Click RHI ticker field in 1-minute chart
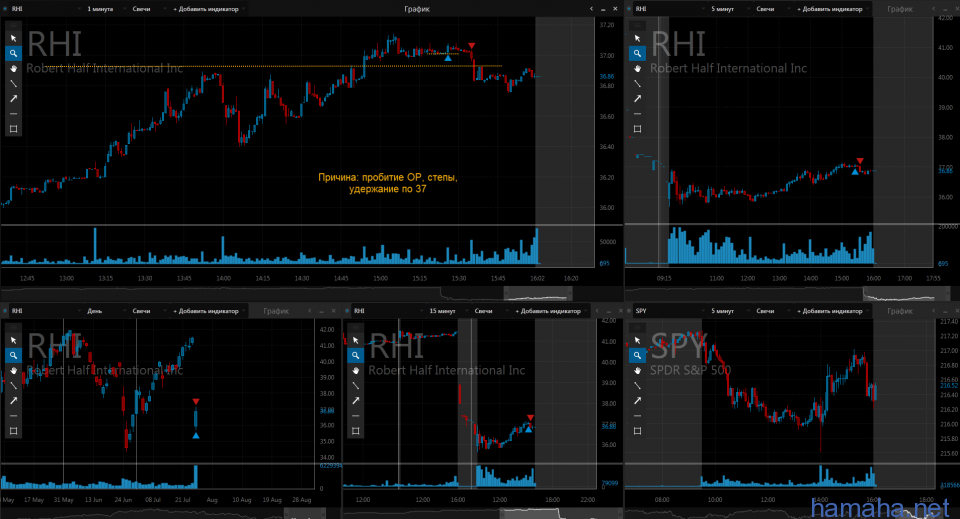Image resolution: width=960 pixels, height=519 pixels. pos(44,9)
